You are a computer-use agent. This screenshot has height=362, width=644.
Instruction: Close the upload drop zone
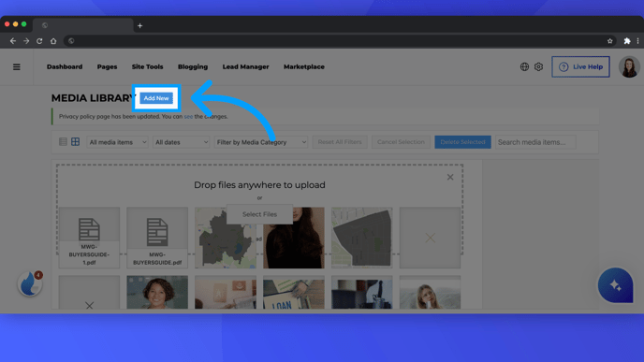[450, 177]
